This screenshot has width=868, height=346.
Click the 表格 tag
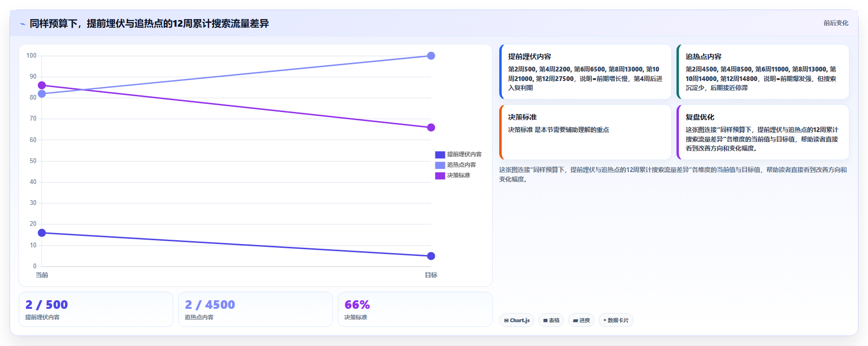pyautogui.click(x=551, y=320)
